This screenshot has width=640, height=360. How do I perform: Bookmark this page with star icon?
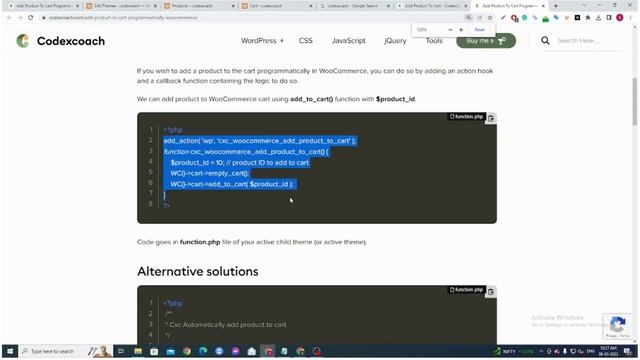coord(490,18)
